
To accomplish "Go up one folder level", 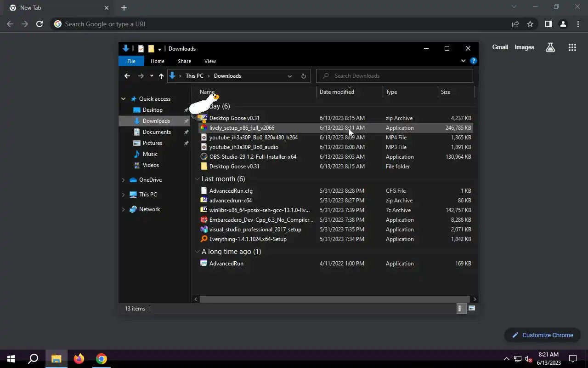I will (x=161, y=76).
